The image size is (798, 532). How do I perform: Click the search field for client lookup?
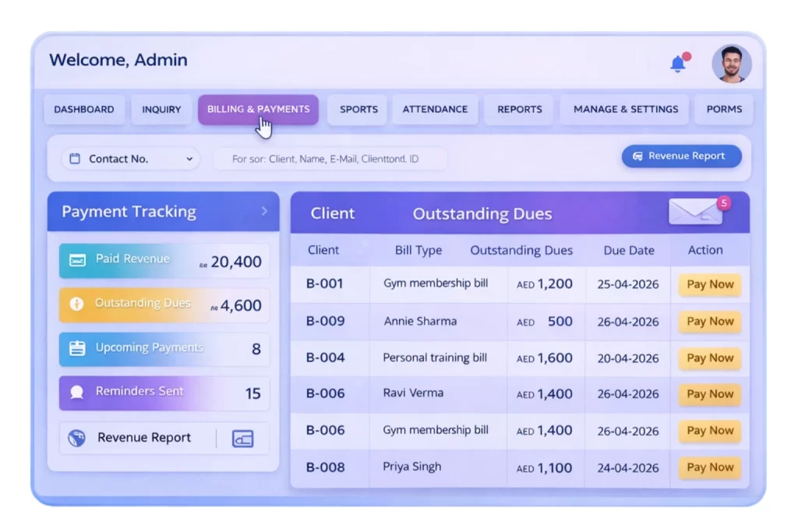[330, 158]
